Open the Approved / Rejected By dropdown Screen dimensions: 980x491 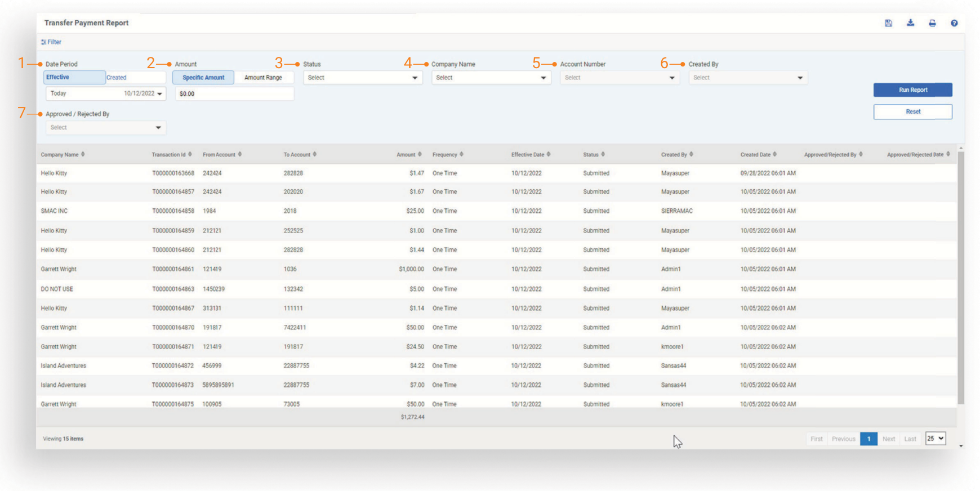[105, 128]
